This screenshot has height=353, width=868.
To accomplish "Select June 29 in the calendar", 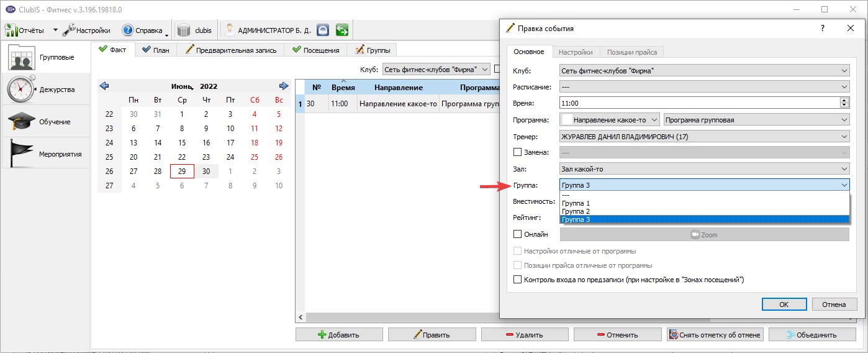I will click(182, 171).
